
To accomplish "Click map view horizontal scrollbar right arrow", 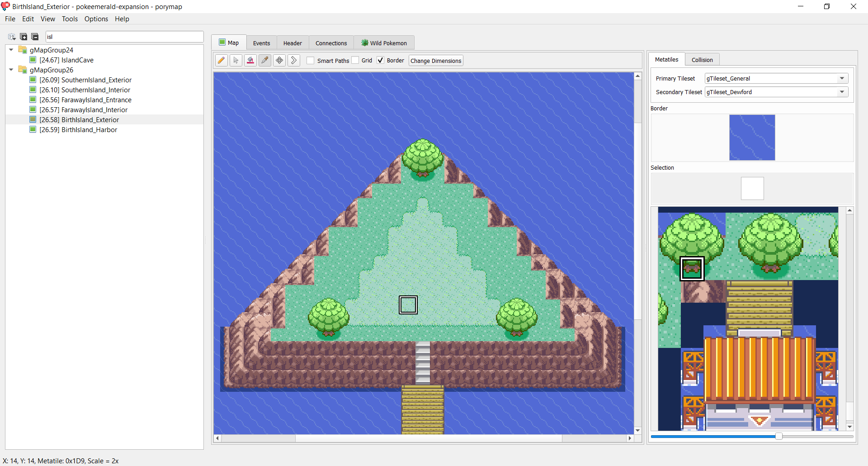I will [630, 438].
